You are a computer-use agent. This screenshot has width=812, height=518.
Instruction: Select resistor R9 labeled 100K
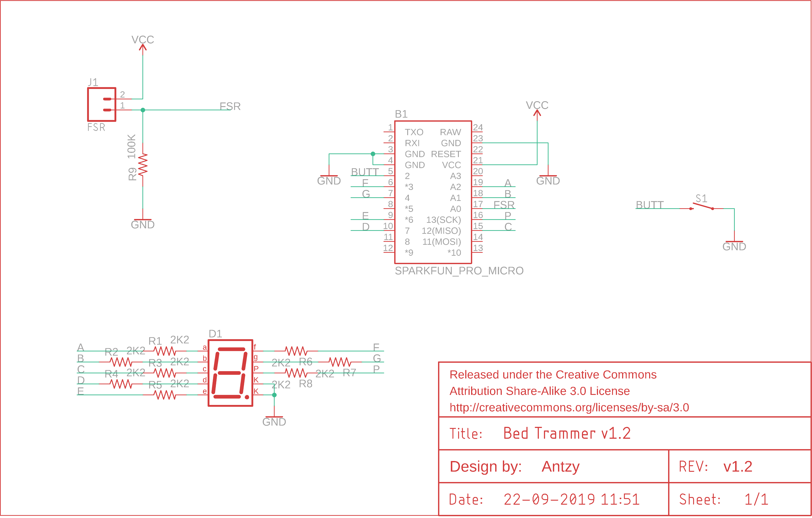143,165
